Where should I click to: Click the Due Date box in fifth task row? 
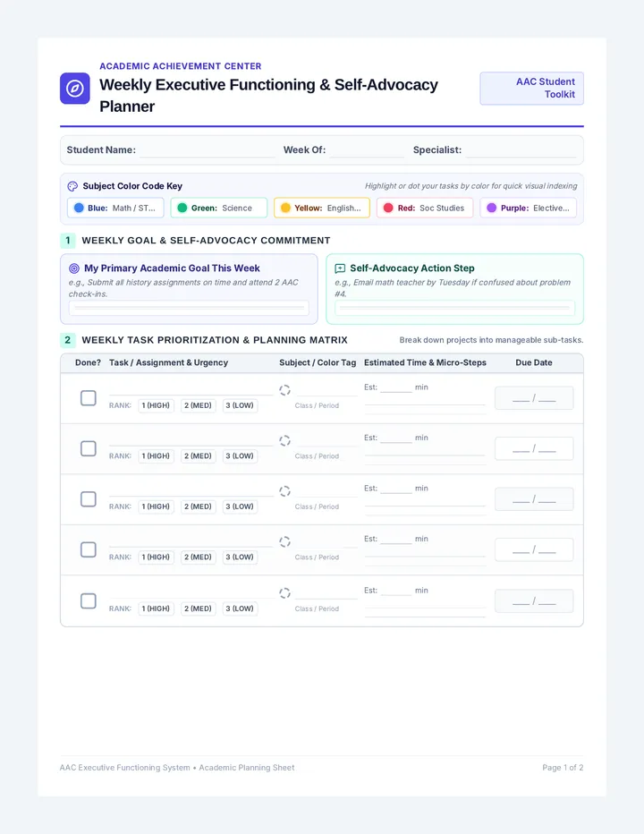(x=534, y=601)
